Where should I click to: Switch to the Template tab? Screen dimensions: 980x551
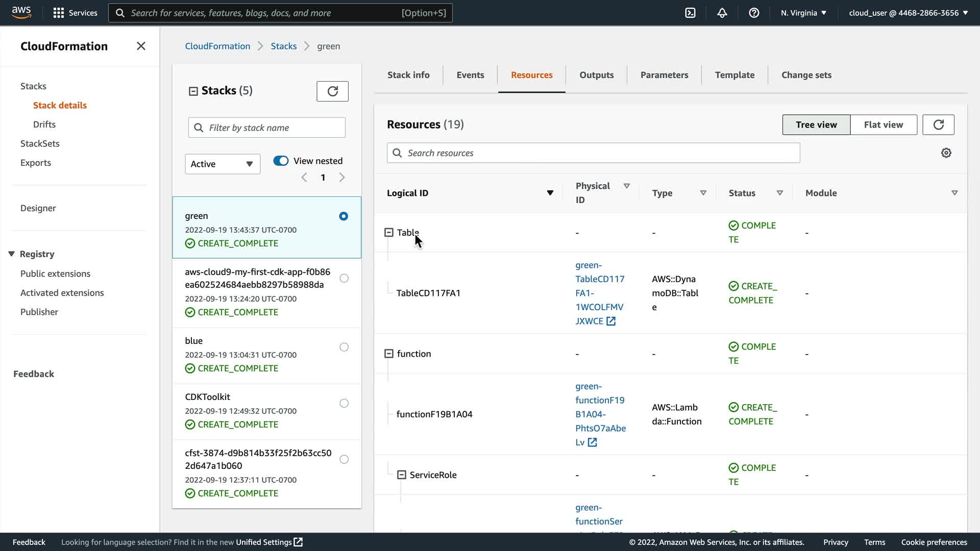coord(734,75)
